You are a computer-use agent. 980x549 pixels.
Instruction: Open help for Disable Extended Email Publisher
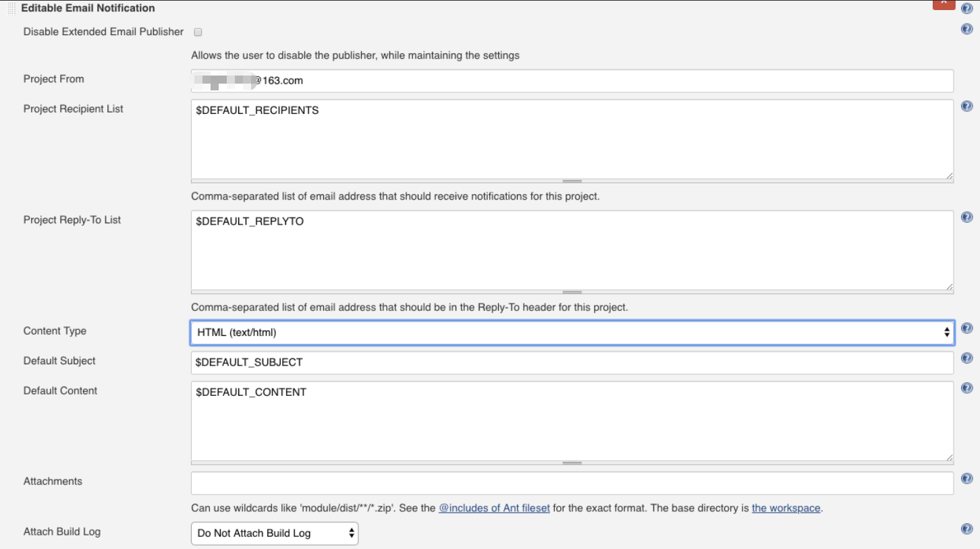tap(967, 29)
